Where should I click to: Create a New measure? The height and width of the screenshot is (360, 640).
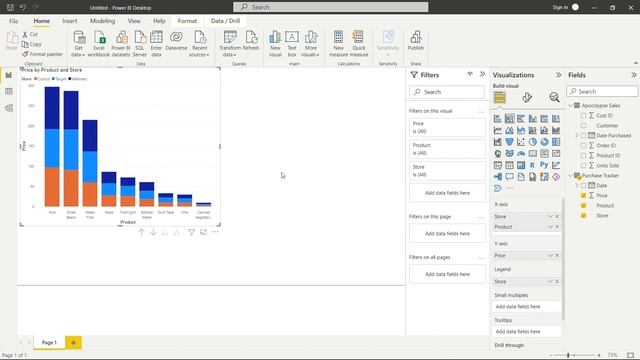(338, 44)
